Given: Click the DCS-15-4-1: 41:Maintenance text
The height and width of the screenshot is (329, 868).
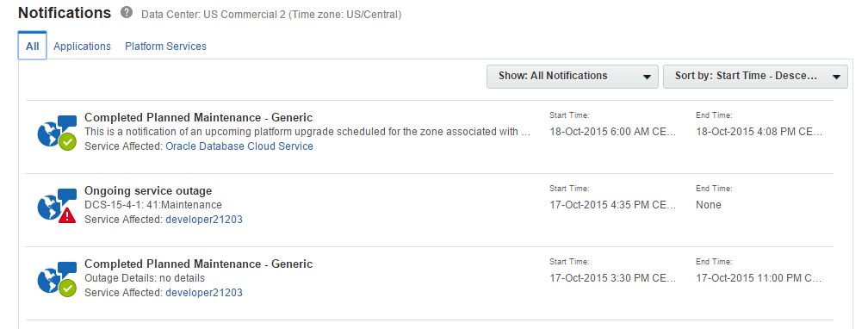Looking at the screenshot, I should click(x=152, y=205).
